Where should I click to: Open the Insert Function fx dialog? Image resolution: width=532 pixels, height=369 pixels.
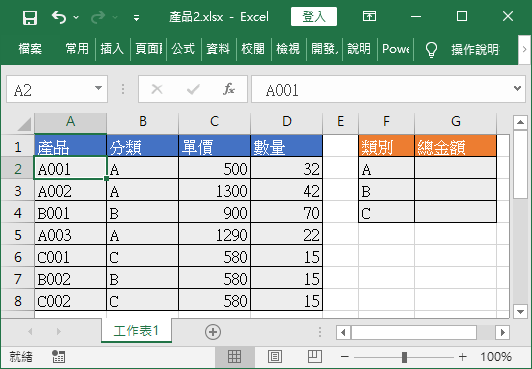click(x=229, y=89)
